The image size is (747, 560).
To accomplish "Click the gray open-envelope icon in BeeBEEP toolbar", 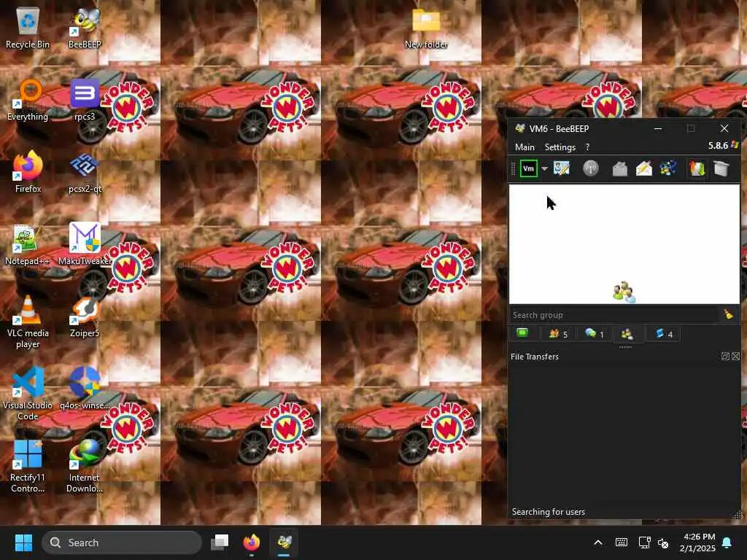I will pos(620,168).
